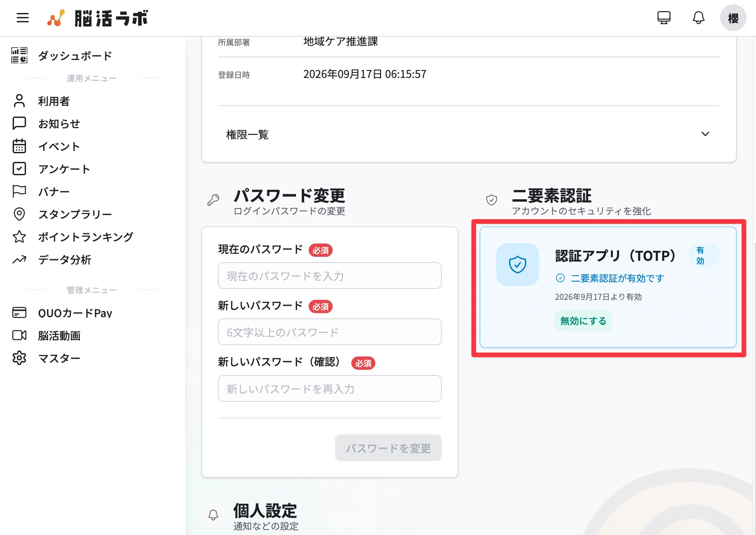This screenshot has height=535, width=756.
Task: Click the バナー flag icon
Action: (19, 191)
